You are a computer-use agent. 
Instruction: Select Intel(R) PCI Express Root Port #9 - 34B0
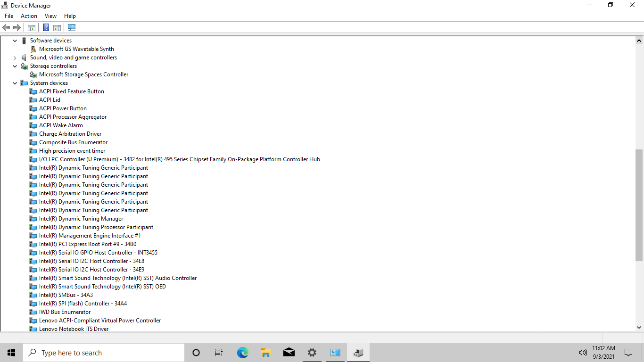click(88, 244)
